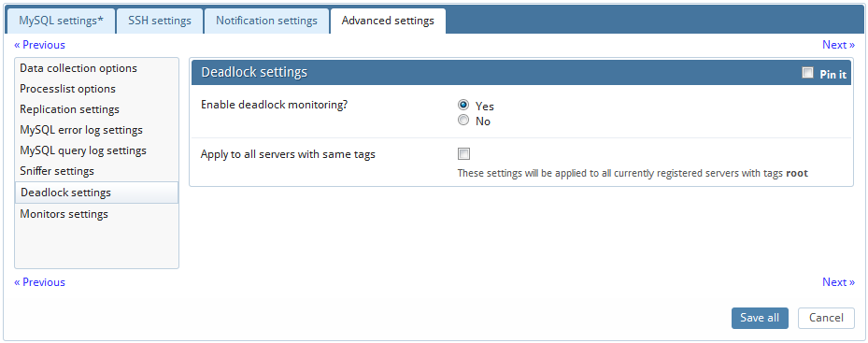Click the bottom « Previous link
Screen dimensions: 868x343
pos(39,282)
